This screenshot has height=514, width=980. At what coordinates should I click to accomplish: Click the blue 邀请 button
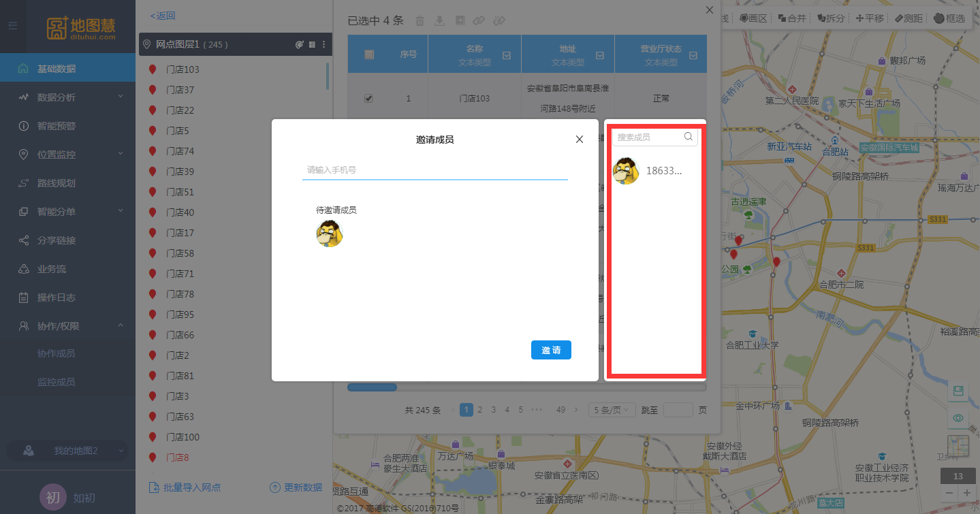click(x=551, y=350)
